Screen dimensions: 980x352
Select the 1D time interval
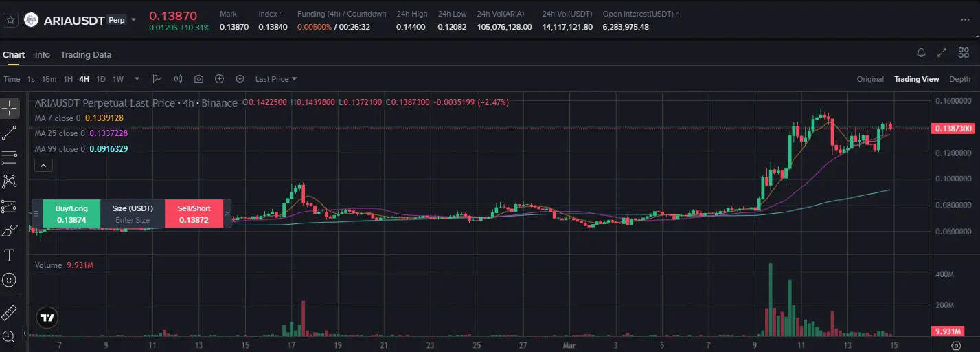[x=101, y=79]
